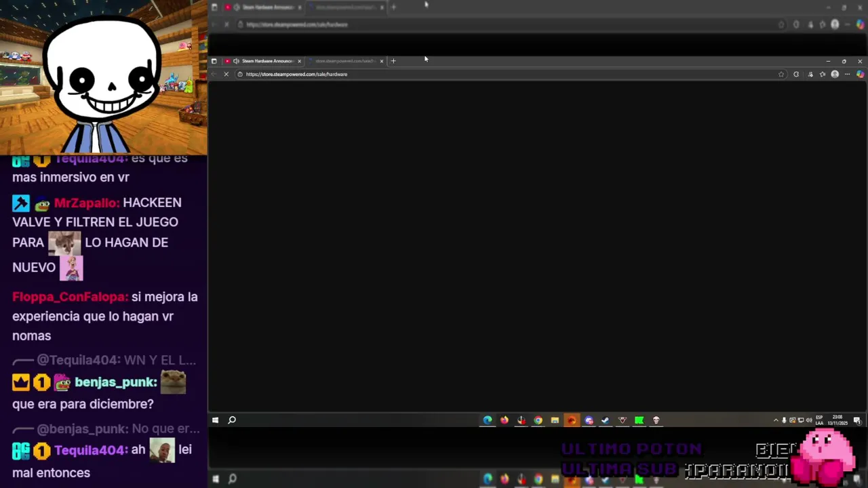Open tab actions menu in front browser window

point(214,61)
